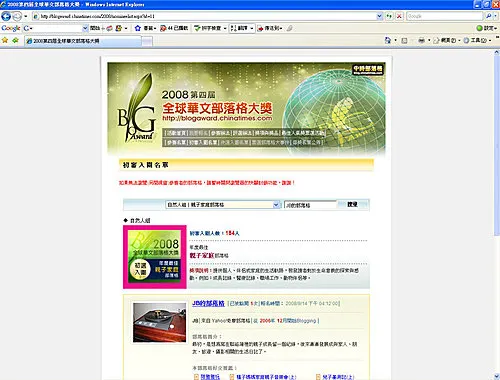Screen dimensions: 500x380
Task: Click the scrollbar bottom arrow
Action: pyautogui.click(x=497, y=376)
